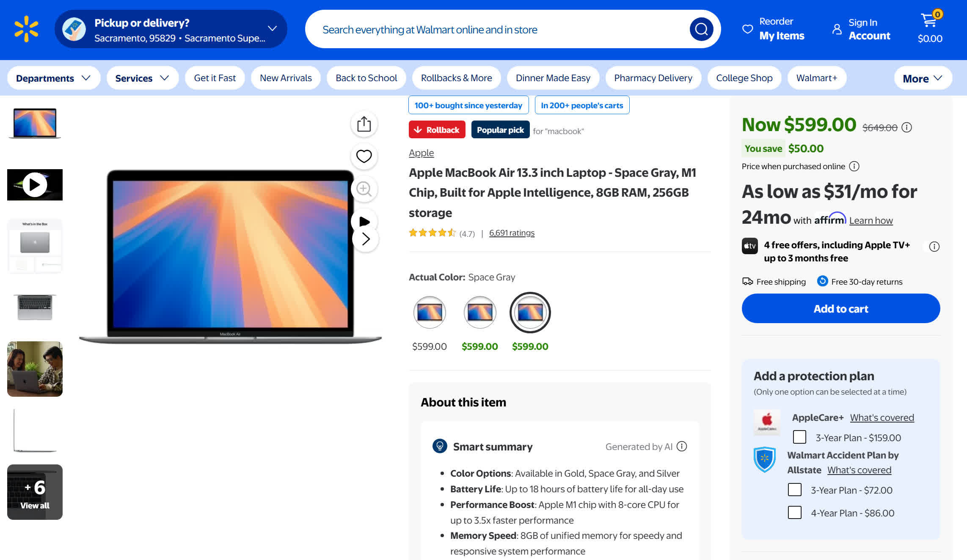
Task: Click the Walmart spark logo
Action: coord(26,29)
